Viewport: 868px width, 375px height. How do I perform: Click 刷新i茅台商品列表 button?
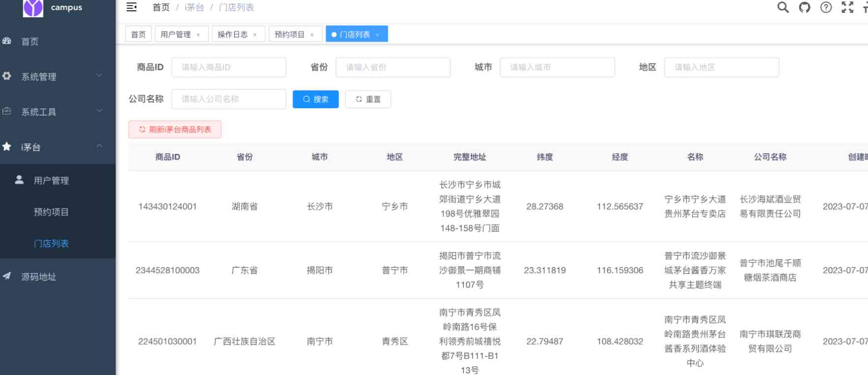click(175, 129)
